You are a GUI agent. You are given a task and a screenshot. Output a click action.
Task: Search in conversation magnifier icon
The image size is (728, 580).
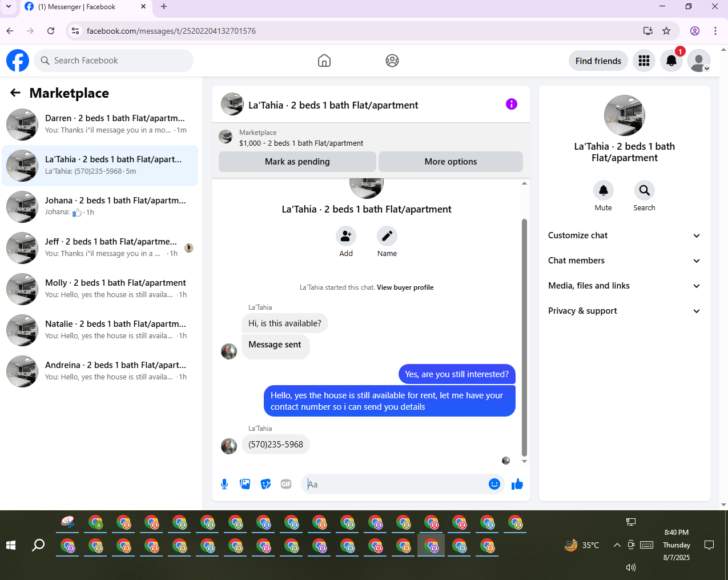645,190
